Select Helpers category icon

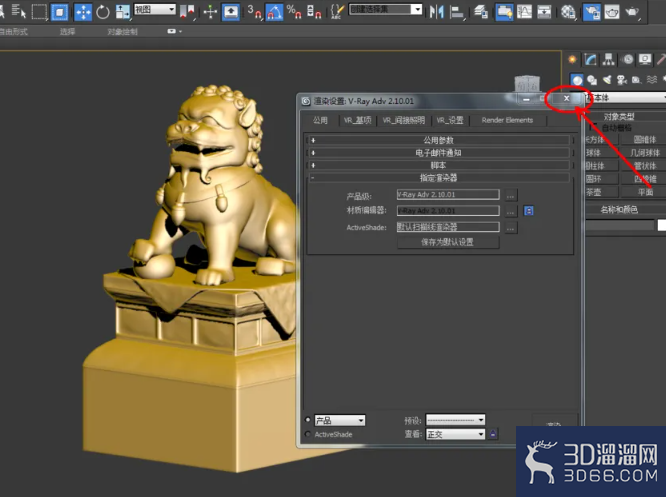pos(636,80)
